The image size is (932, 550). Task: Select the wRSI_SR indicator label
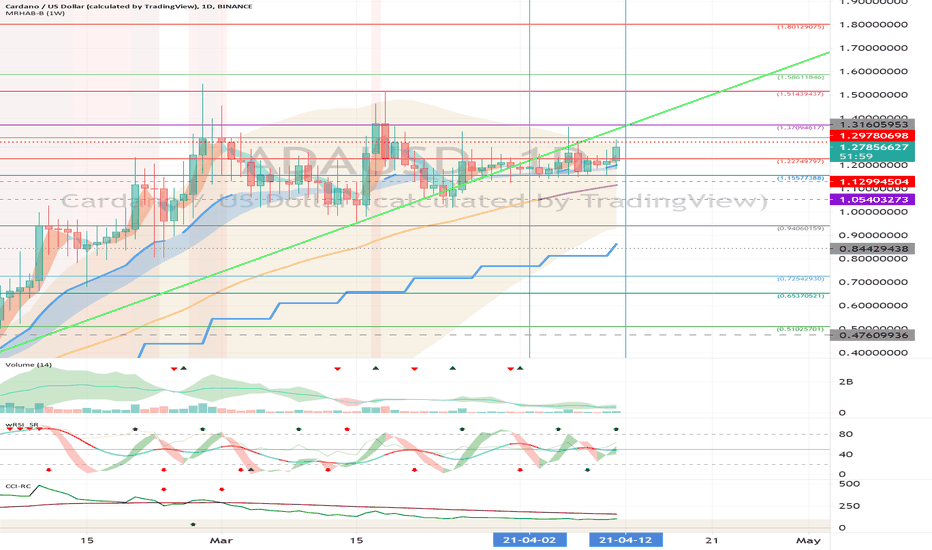click(22, 425)
